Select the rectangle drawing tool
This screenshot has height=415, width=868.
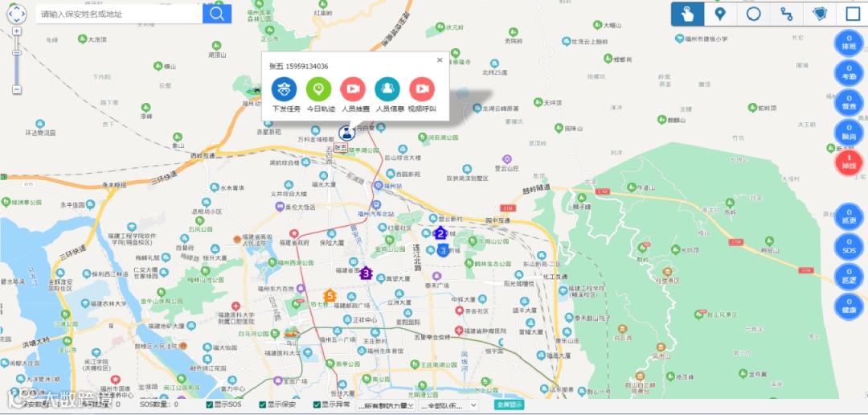pyautogui.click(x=852, y=14)
